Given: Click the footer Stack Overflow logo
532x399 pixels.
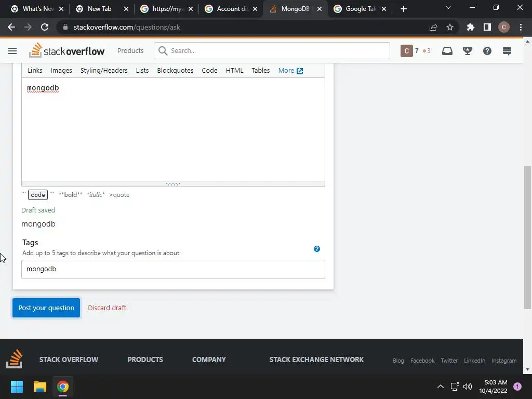Looking at the screenshot, I should pos(14,358).
